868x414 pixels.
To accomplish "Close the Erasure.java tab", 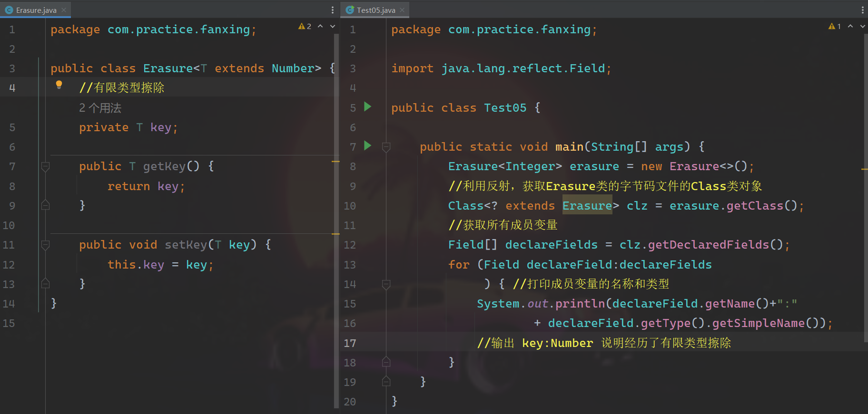I will tap(64, 10).
